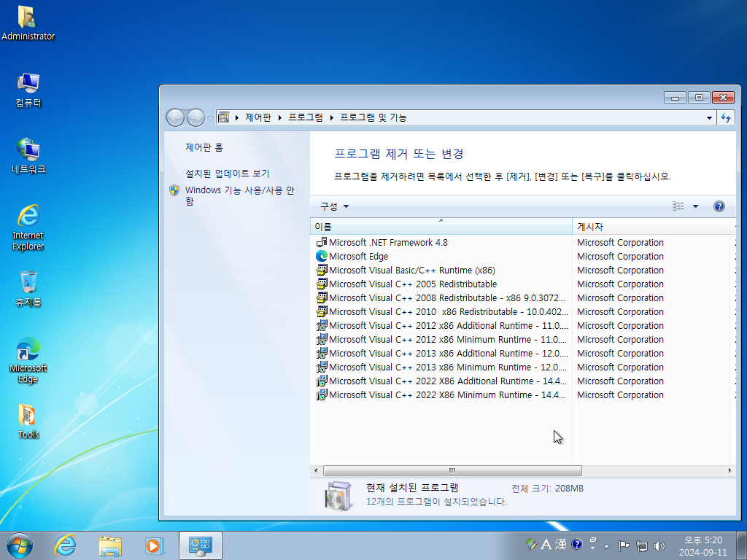Image resolution: width=747 pixels, height=560 pixels.
Task: Launch the Microsoft Edge desktop shortcut
Action: pyautogui.click(x=28, y=360)
